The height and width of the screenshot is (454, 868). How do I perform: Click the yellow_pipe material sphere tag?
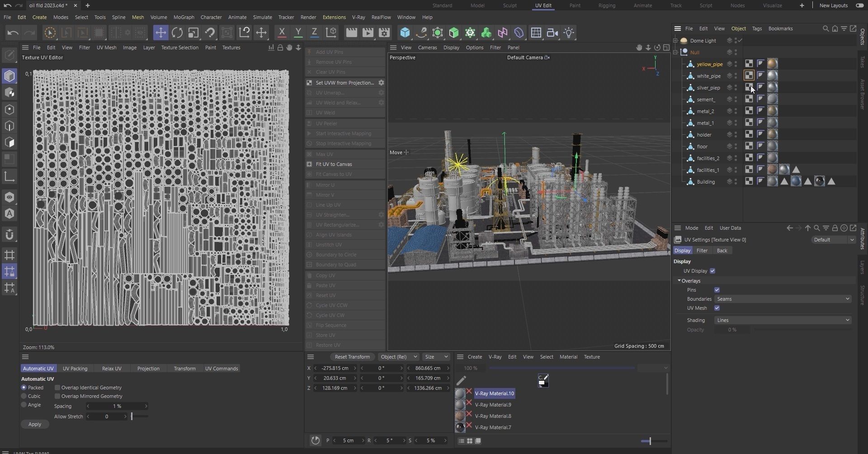[x=772, y=64]
